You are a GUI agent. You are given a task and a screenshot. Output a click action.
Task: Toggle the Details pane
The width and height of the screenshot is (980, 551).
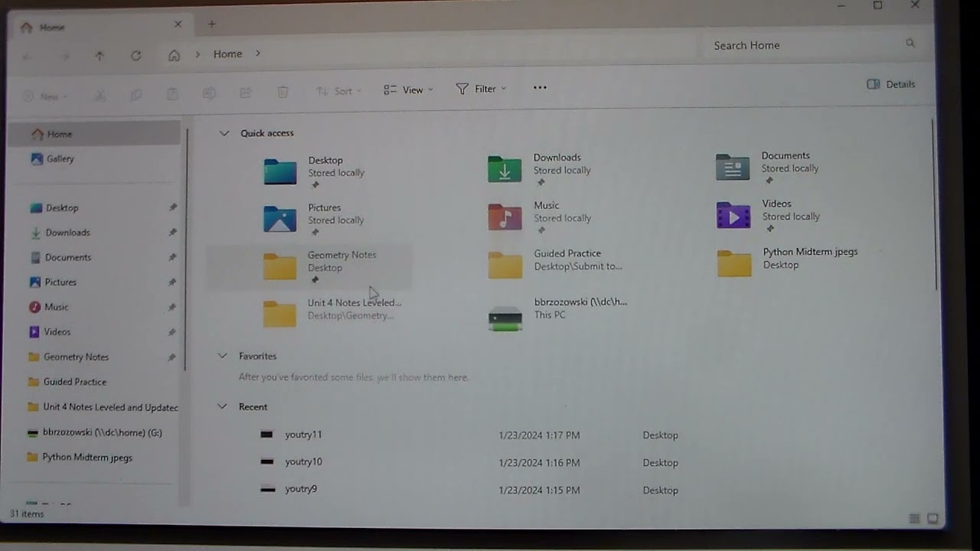(890, 84)
